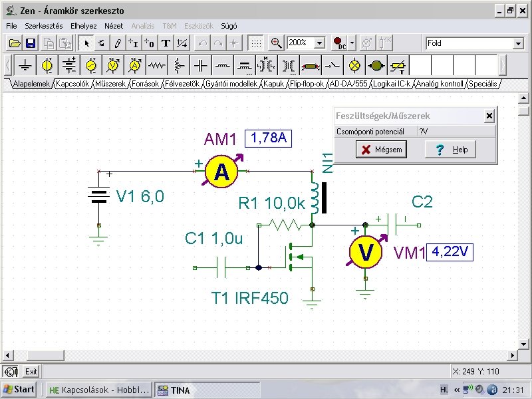The height and width of the screenshot is (399, 532).
Task: Select the arrow pointer tool
Action: click(86, 43)
